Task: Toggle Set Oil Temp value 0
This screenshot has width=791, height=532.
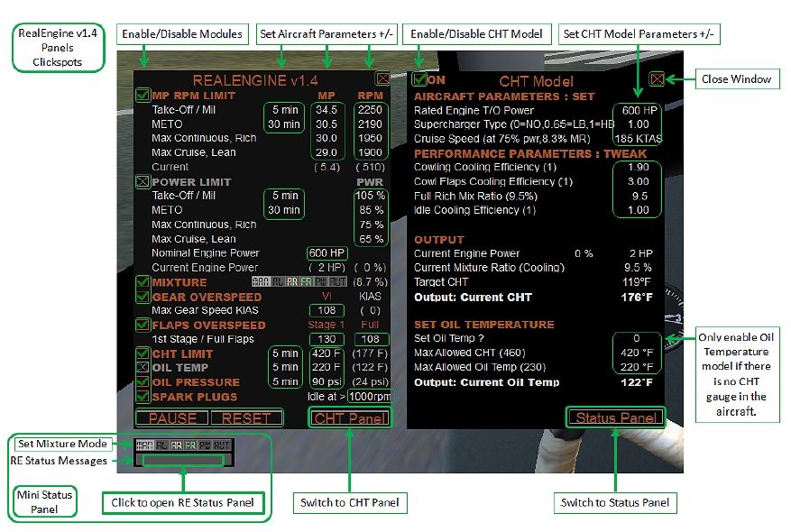Action: (x=637, y=338)
